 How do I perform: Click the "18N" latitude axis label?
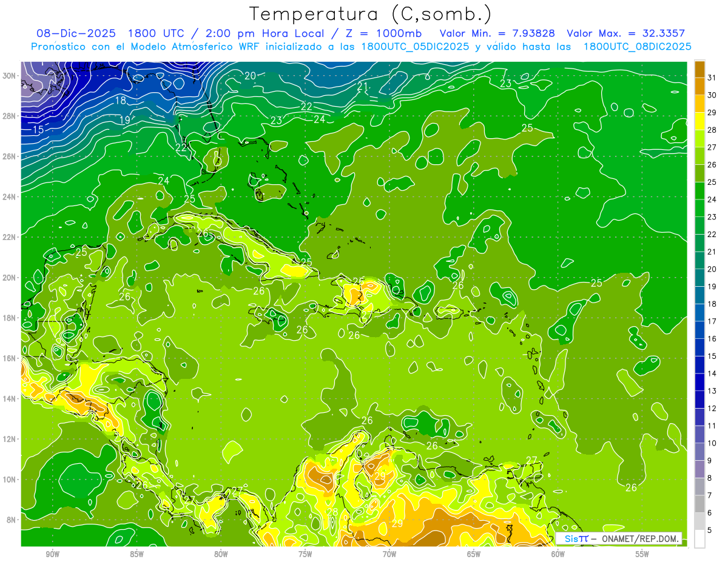pos(10,318)
